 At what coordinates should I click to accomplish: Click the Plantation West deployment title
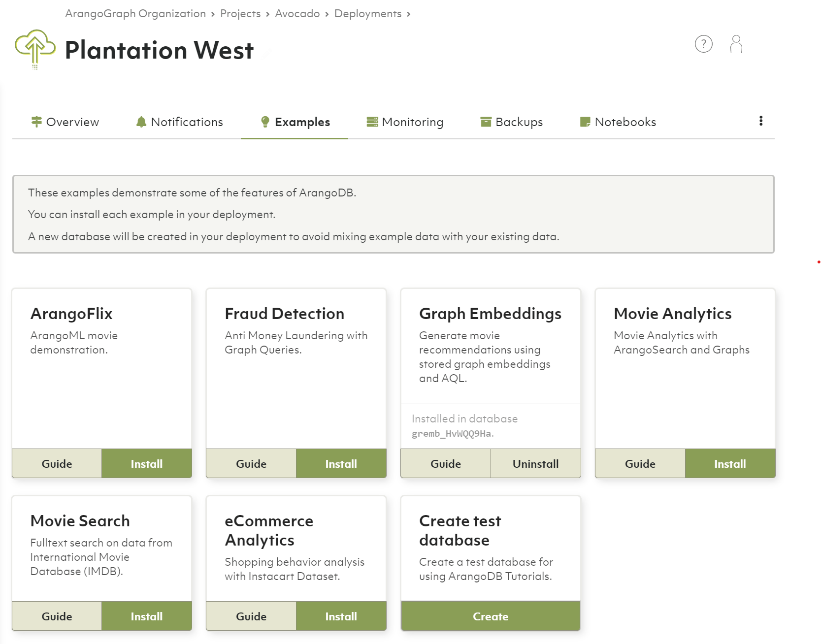click(159, 50)
